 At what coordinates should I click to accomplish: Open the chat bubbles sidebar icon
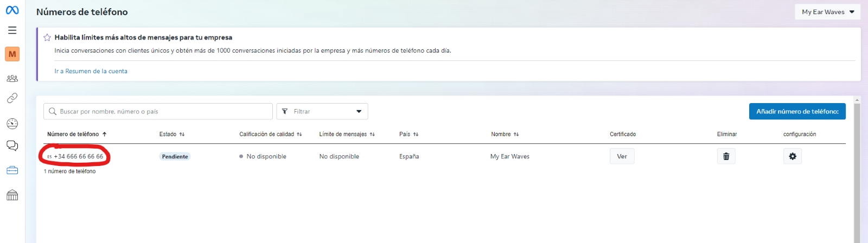click(12, 145)
